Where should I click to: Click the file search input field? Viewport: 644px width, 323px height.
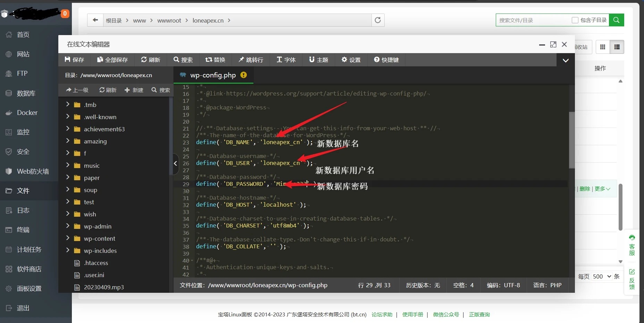tap(533, 20)
